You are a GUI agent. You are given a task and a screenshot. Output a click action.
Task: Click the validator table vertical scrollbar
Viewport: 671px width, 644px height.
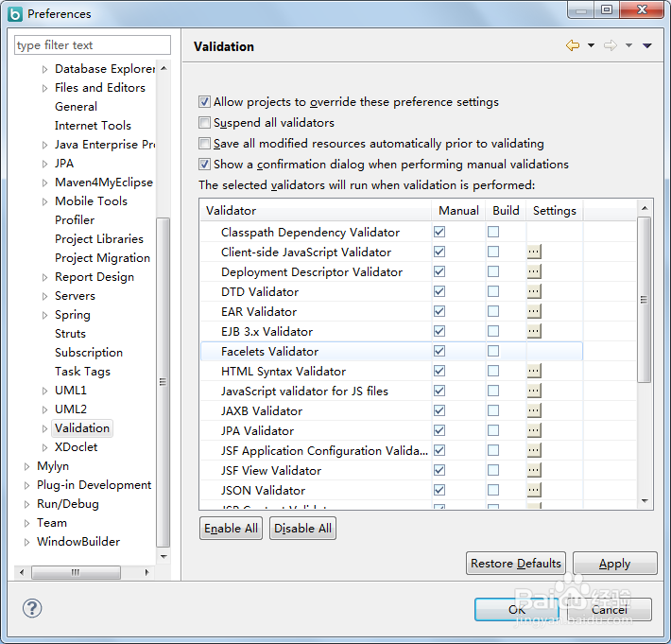pyautogui.click(x=645, y=300)
